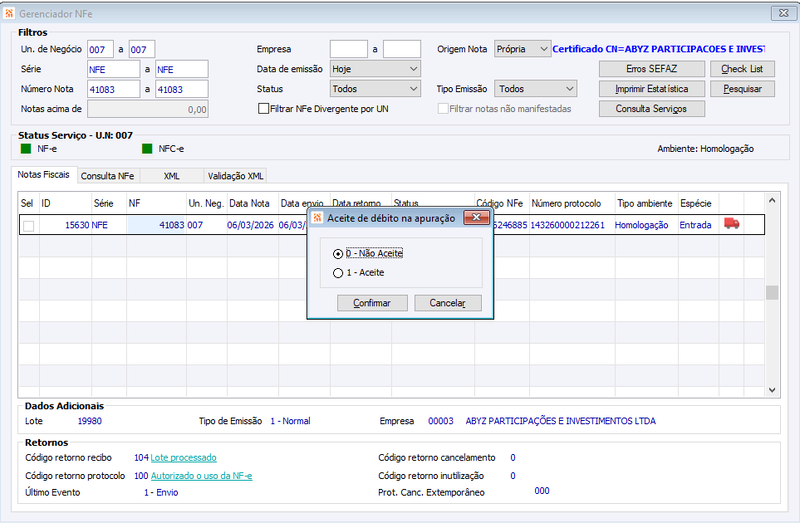
Task: Select the '1 - Aceite' radio option
Action: pos(338,273)
